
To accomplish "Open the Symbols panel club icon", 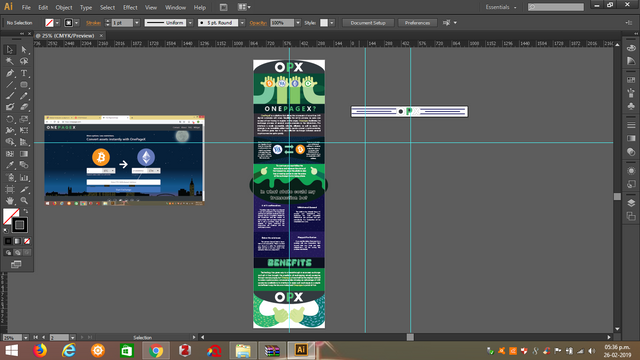I will [631, 106].
